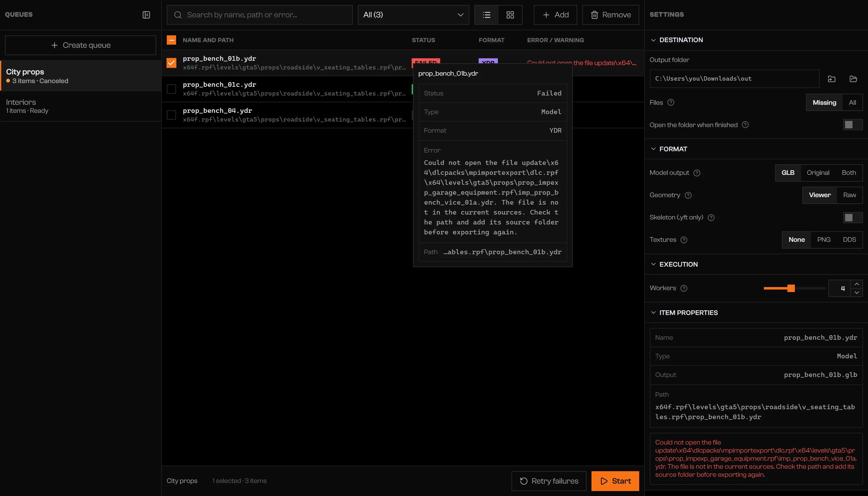Select the All files option
Image resolution: width=868 pixels, height=496 pixels.
point(852,103)
